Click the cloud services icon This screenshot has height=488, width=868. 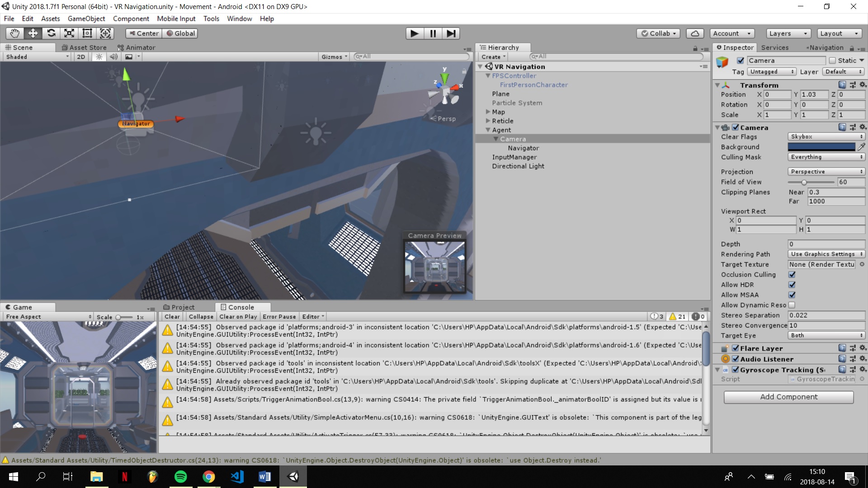[x=695, y=33]
